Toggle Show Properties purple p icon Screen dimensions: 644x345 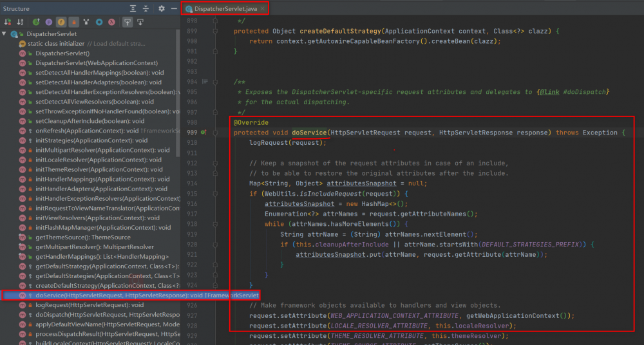pyautogui.click(x=49, y=22)
